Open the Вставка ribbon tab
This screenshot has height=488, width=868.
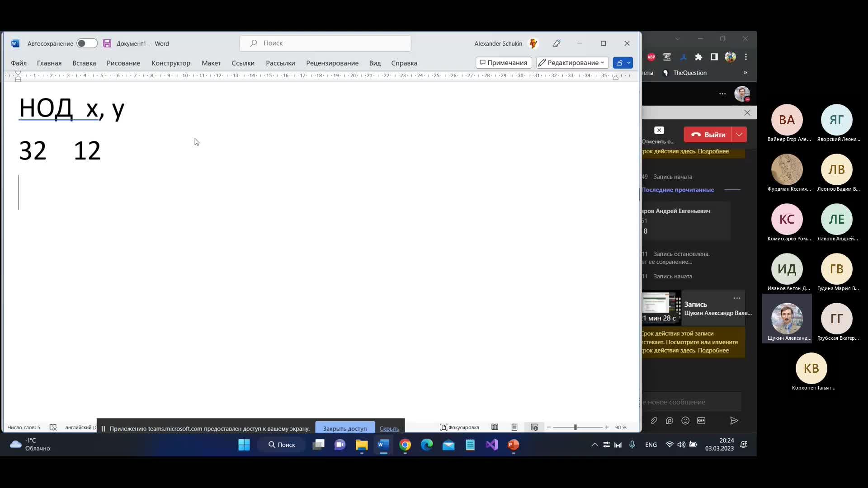84,63
